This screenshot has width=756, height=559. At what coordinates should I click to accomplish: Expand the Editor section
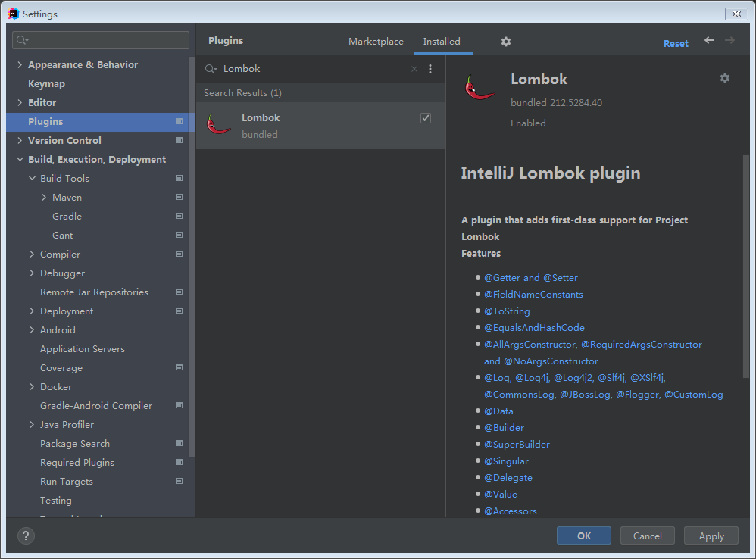(x=20, y=103)
